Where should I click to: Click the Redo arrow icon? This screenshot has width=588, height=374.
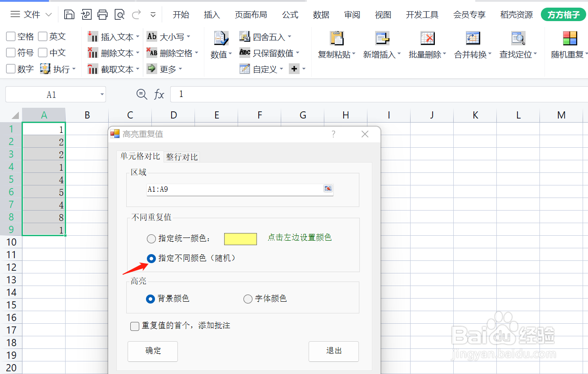(x=136, y=14)
